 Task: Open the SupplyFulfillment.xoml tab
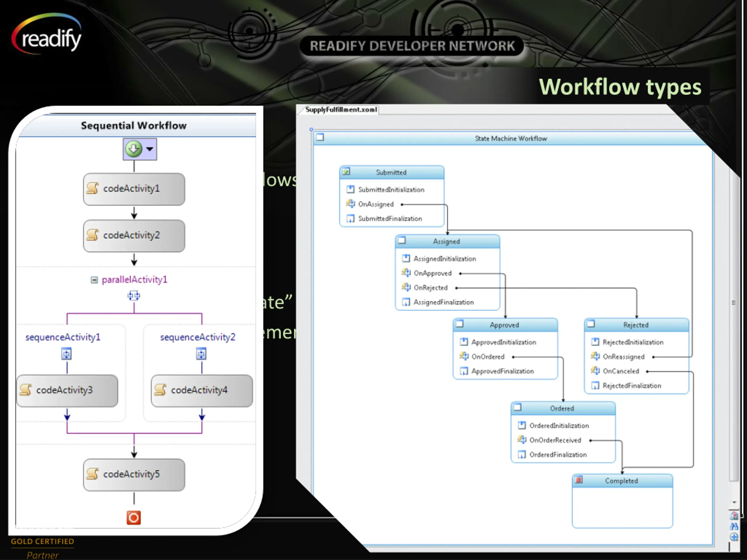point(341,110)
